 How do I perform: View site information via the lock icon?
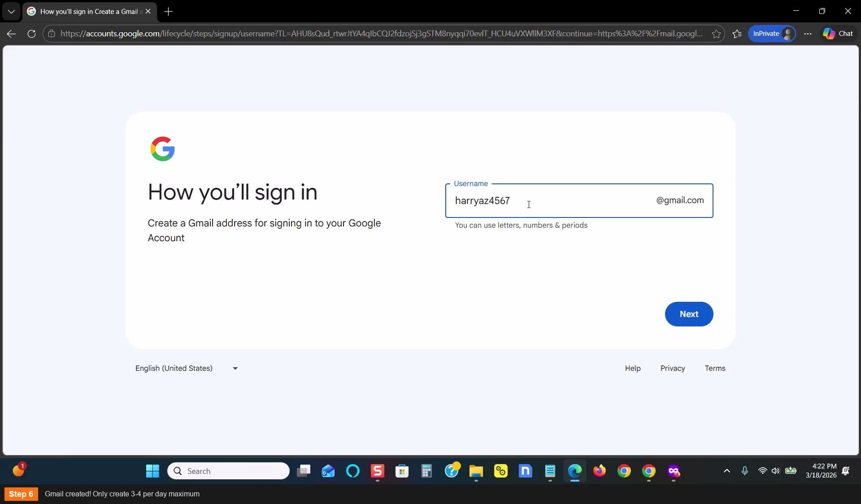[52, 34]
